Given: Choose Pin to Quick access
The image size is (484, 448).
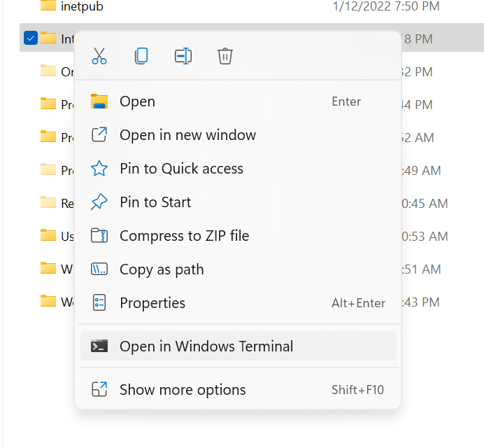Looking at the screenshot, I should click(x=238, y=169).
